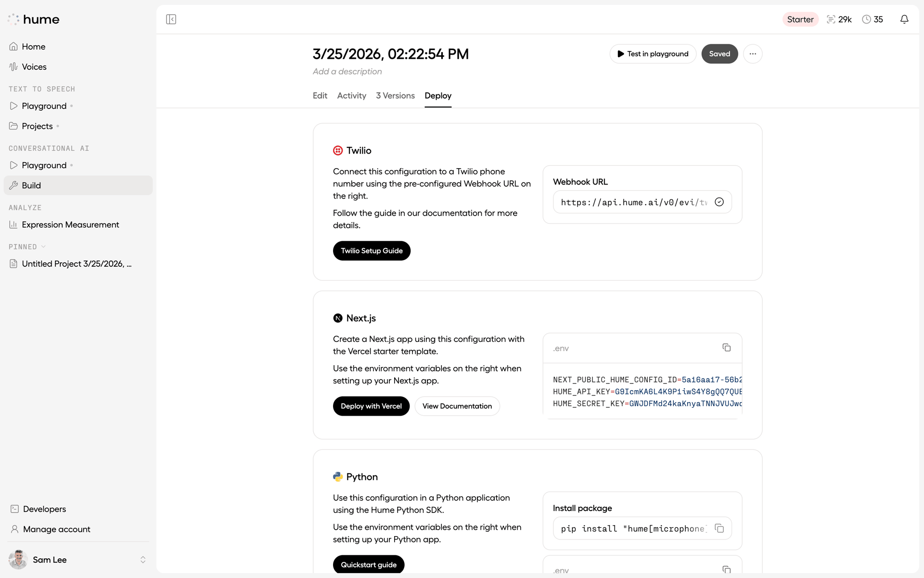The width and height of the screenshot is (924, 578).
Task: Open Expression Measurement page
Action: click(x=78, y=224)
